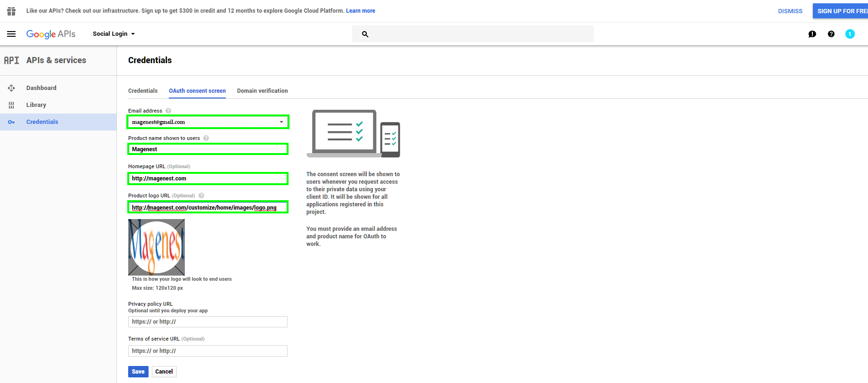Viewport: 868px width, 383px height.
Task: Click the Dashboard sidebar icon
Action: pos(11,88)
